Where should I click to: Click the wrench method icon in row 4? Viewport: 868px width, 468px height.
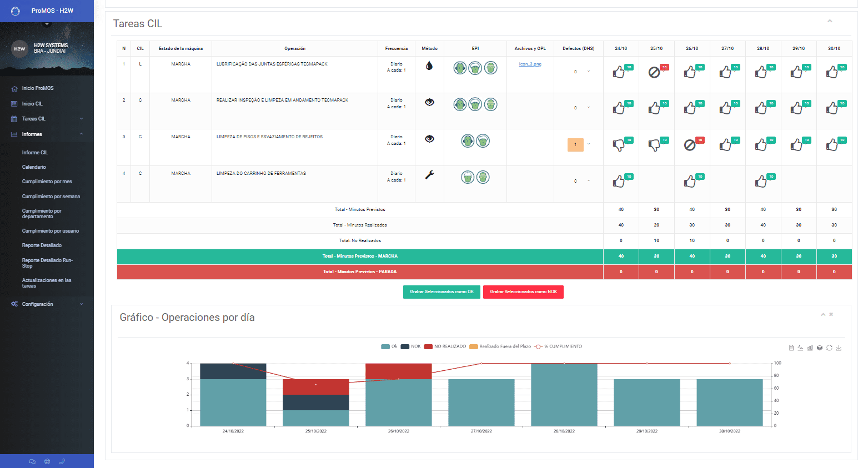tap(429, 175)
